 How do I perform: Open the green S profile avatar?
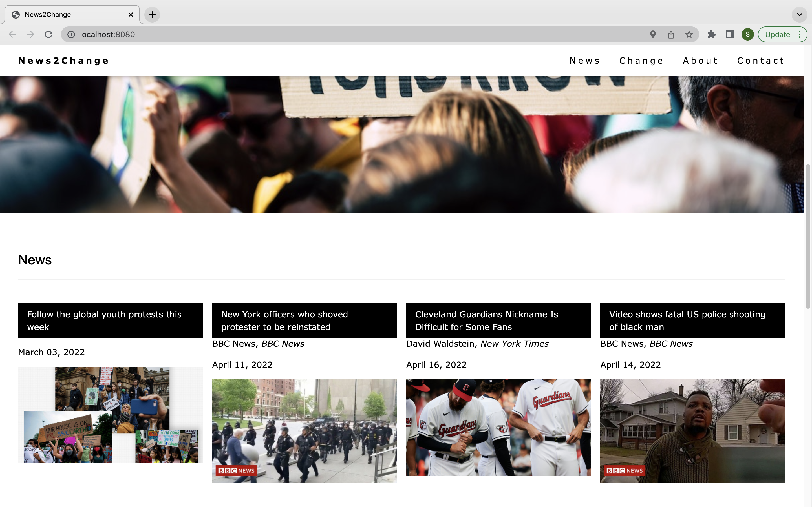(x=747, y=34)
